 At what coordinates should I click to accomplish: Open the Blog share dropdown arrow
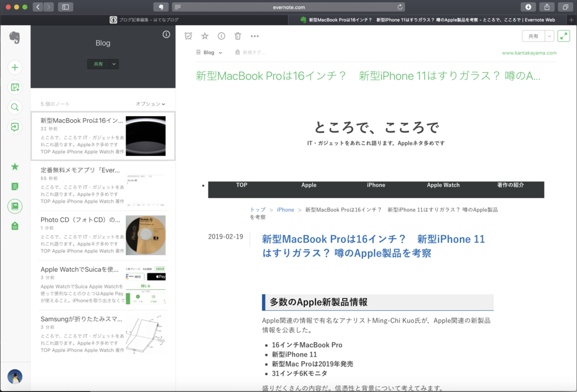point(114,64)
